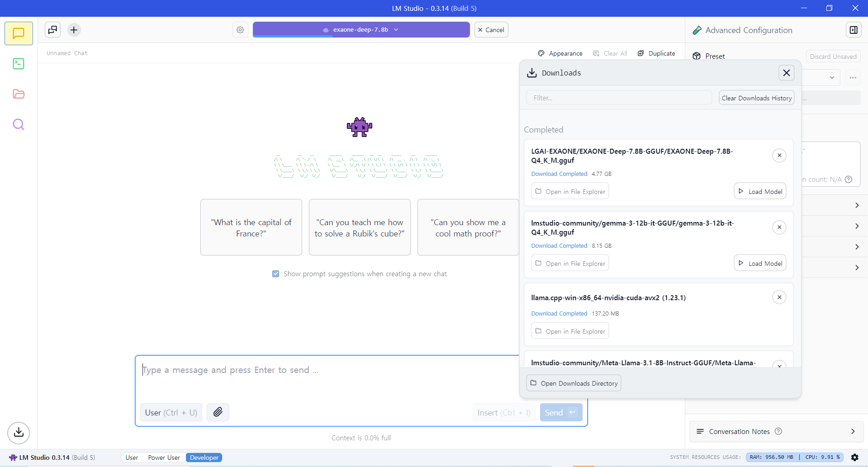
Task: Open EXAONE model in File Explorer
Action: (570, 191)
